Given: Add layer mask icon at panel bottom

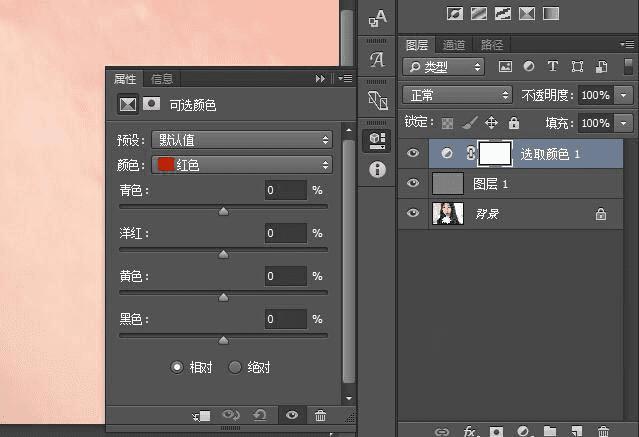Looking at the screenshot, I should click(x=496, y=431).
